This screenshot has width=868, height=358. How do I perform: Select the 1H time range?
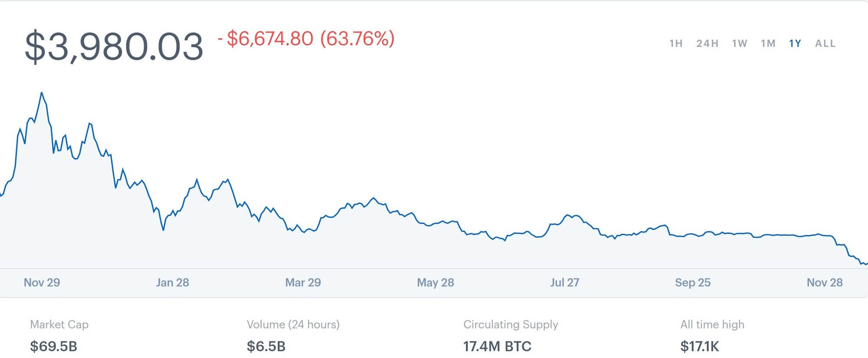point(676,43)
